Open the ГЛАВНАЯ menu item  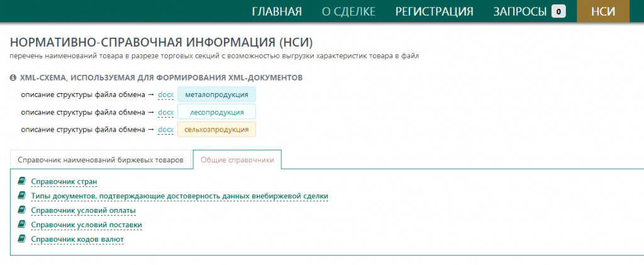click(x=277, y=11)
